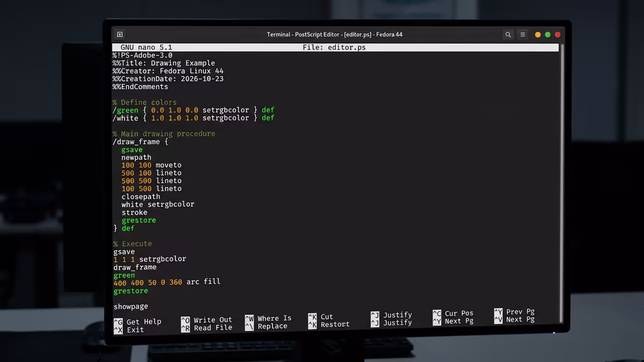Open terminal search

(508, 35)
